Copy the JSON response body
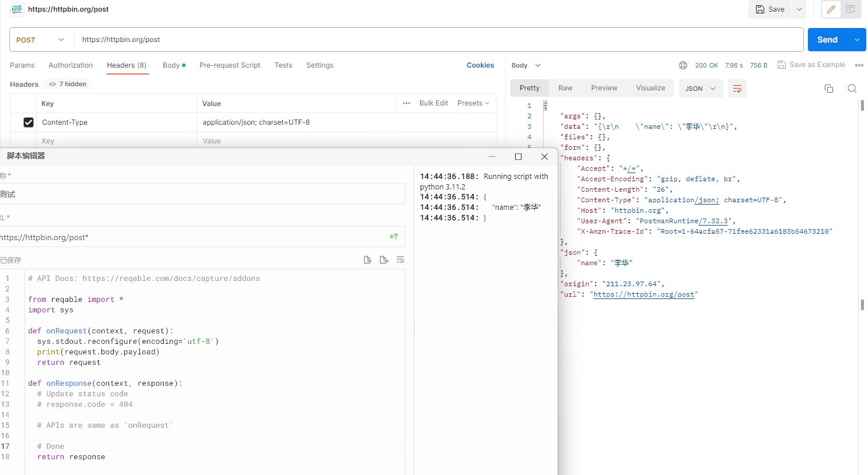 (x=829, y=88)
